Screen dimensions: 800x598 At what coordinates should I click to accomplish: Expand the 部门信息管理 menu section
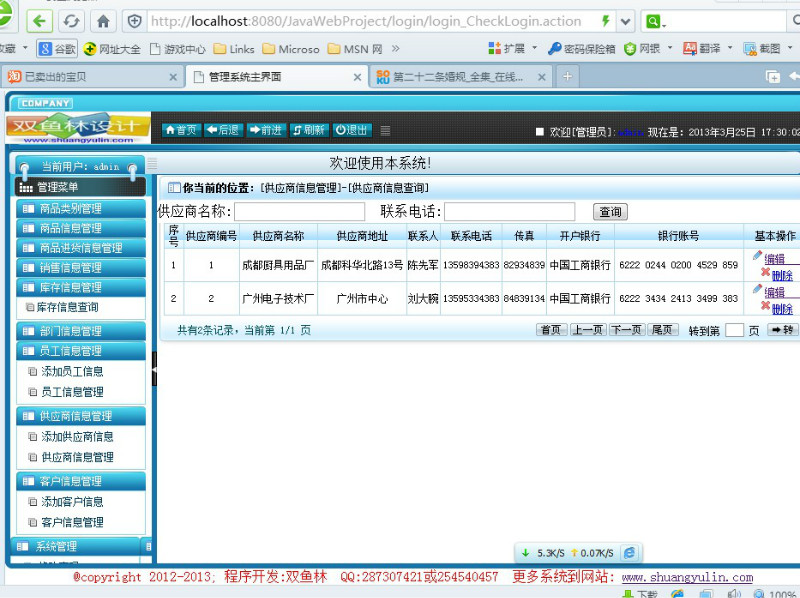click(x=81, y=331)
